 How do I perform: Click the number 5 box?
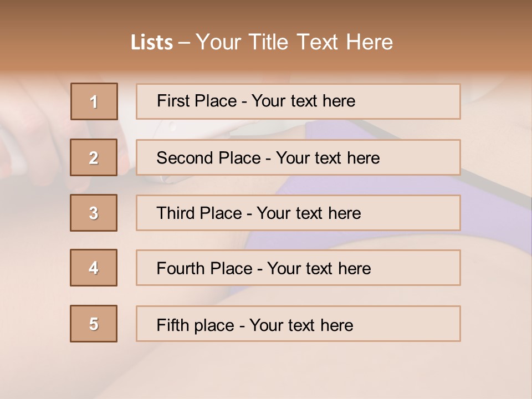point(94,324)
